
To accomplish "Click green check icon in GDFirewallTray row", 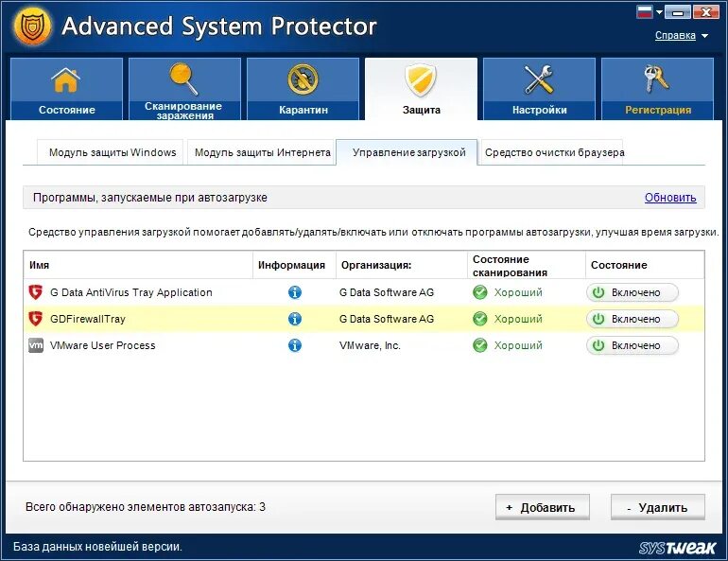I will tap(480, 319).
